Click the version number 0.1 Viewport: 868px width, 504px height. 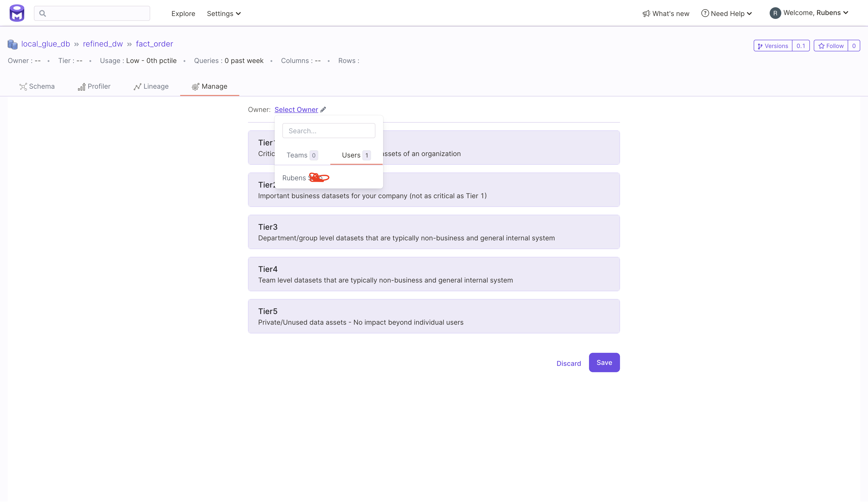coord(801,46)
